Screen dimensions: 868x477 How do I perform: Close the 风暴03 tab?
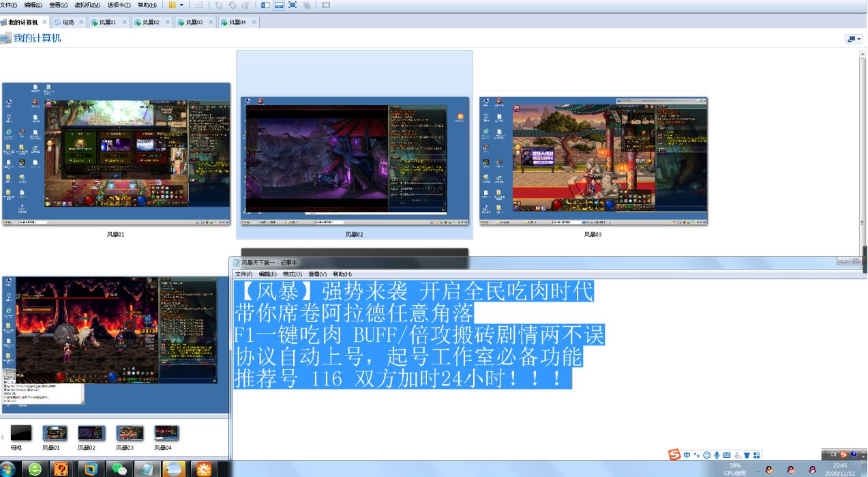click(211, 22)
